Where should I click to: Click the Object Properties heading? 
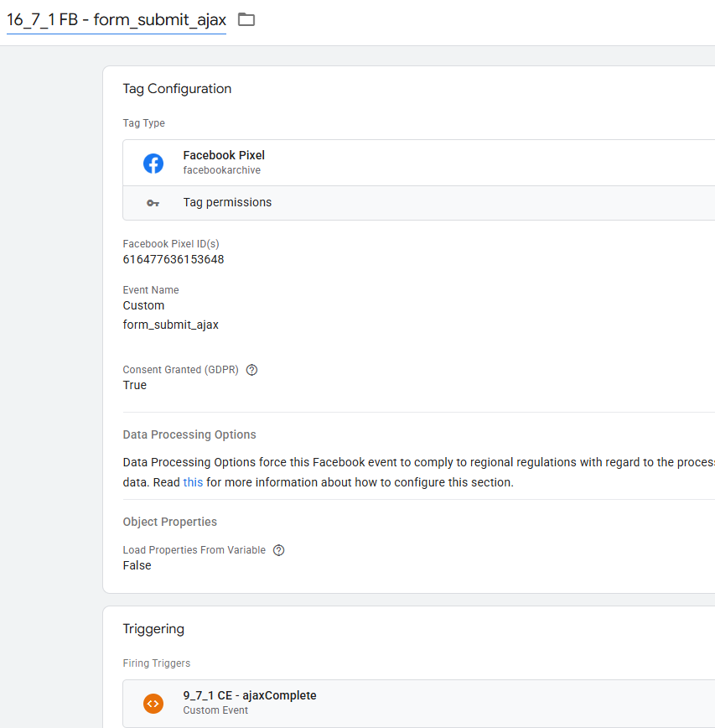coord(170,522)
